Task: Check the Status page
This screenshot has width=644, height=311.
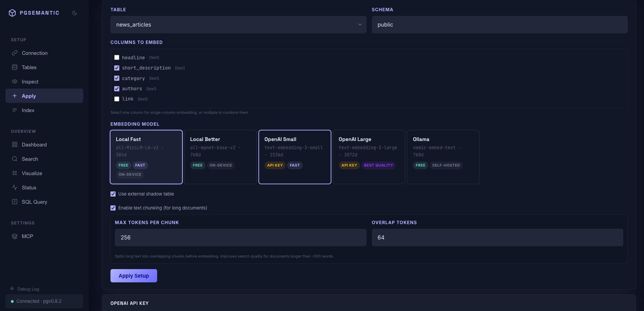Action: [29, 187]
